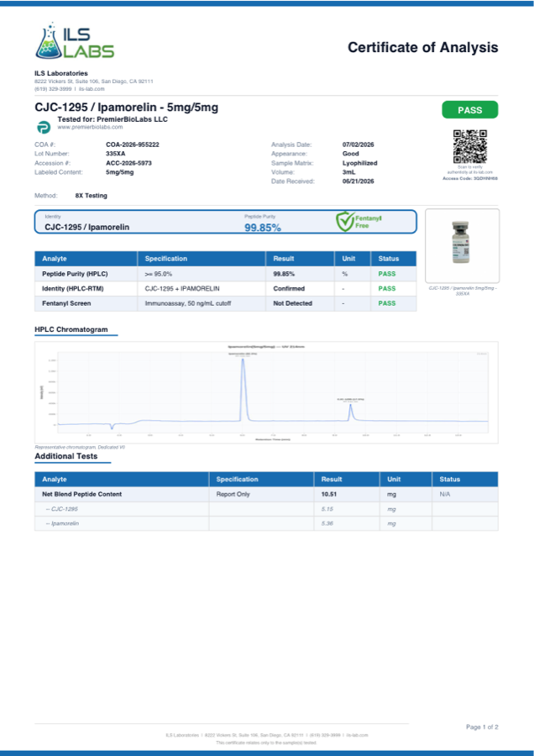Click the Labeled Content value 5mg/5mg
534x756 pixels.
pyautogui.click(x=120, y=172)
